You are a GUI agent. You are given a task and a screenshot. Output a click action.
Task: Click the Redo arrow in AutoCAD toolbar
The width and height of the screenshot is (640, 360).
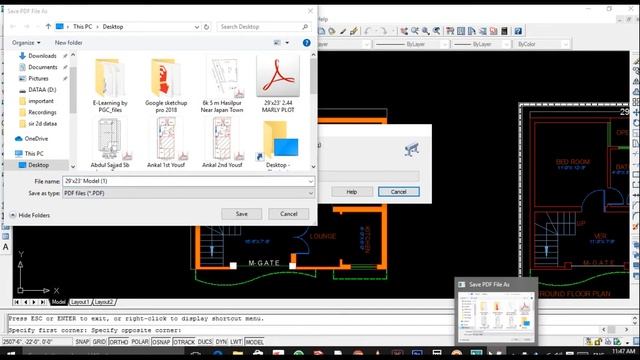coord(383,31)
